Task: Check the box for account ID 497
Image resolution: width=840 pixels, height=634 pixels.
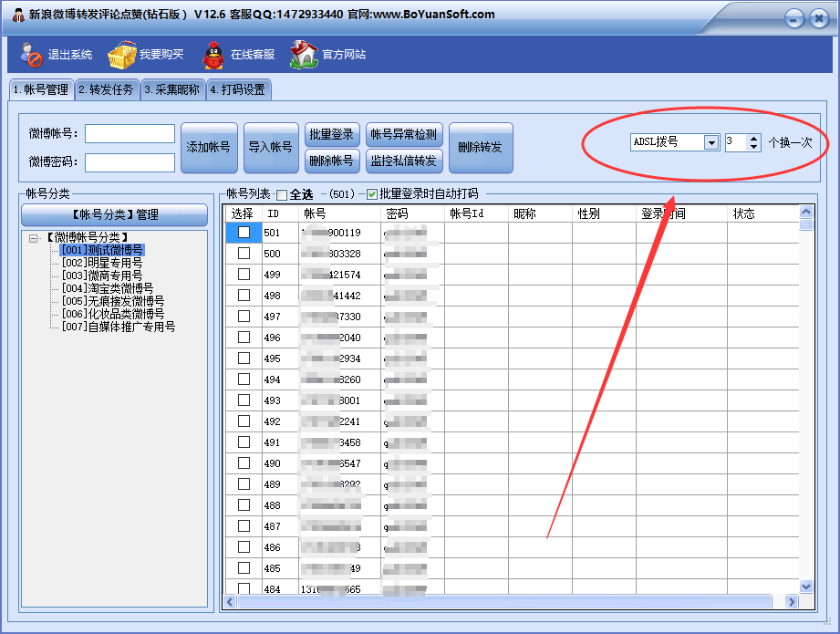Action: tap(244, 316)
